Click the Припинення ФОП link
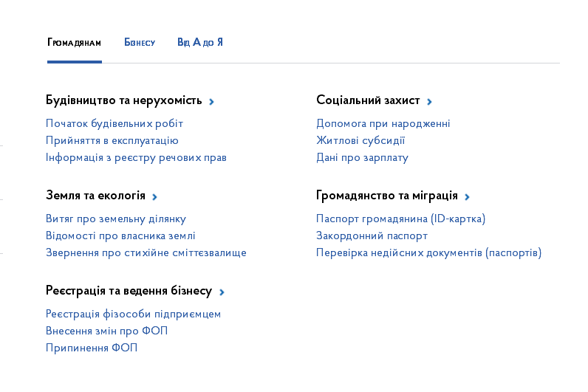This screenshot has height=392, width=588. click(92, 348)
